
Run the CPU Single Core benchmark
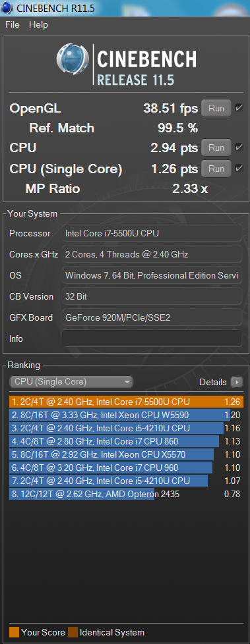click(x=216, y=169)
